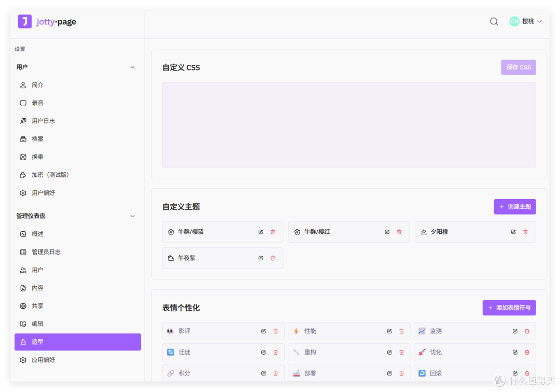Click the 回滚 emoji label
Image resolution: width=560 pixels, height=392 pixels.
point(436,373)
